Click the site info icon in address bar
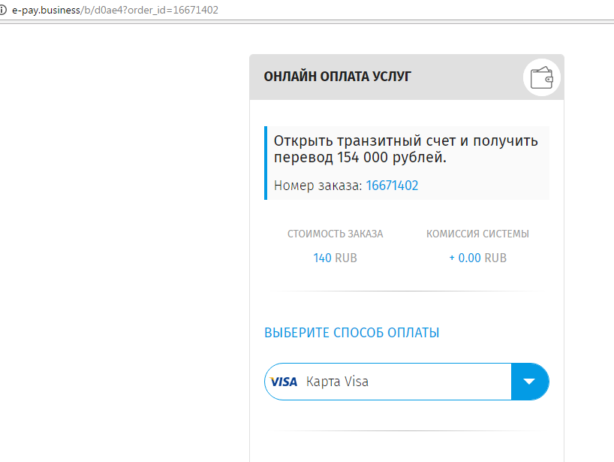 pyautogui.click(x=2, y=10)
